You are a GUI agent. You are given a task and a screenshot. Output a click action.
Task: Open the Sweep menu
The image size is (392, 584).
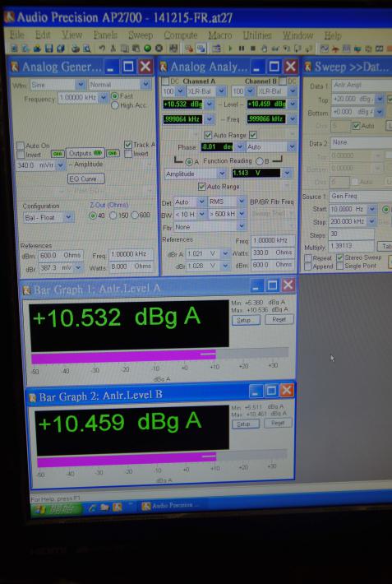click(x=141, y=35)
